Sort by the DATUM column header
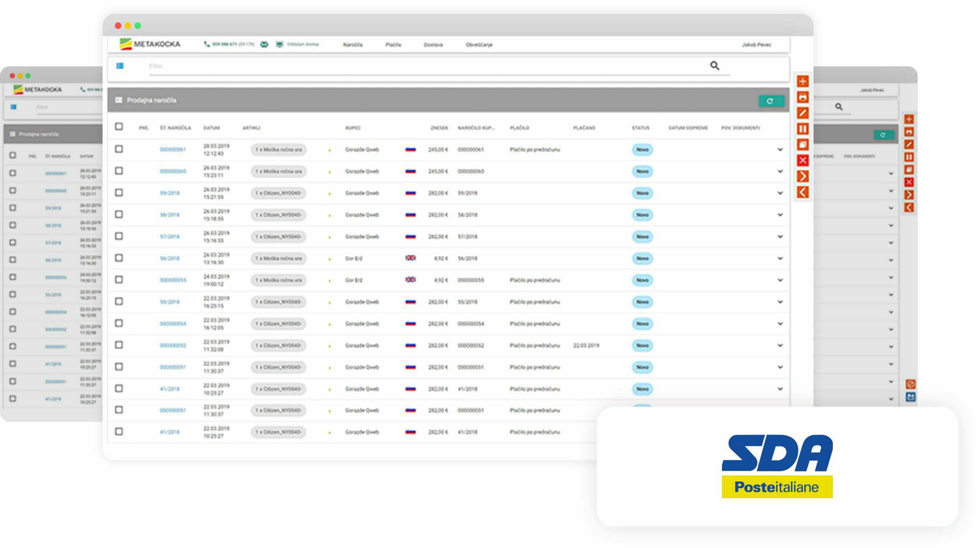980x548 pixels. coord(211,128)
